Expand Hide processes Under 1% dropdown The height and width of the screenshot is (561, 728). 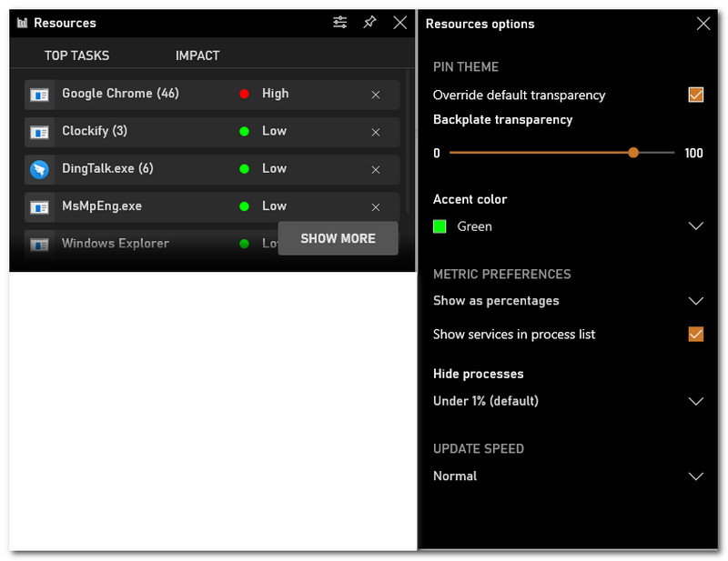[696, 401]
